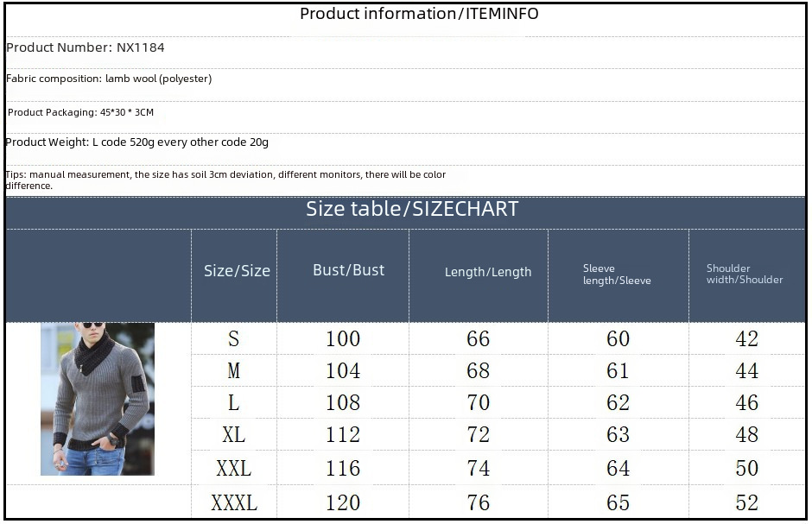Click bust value '100' for size S
The height and width of the screenshot is (524, 812).
coord(343,339)
